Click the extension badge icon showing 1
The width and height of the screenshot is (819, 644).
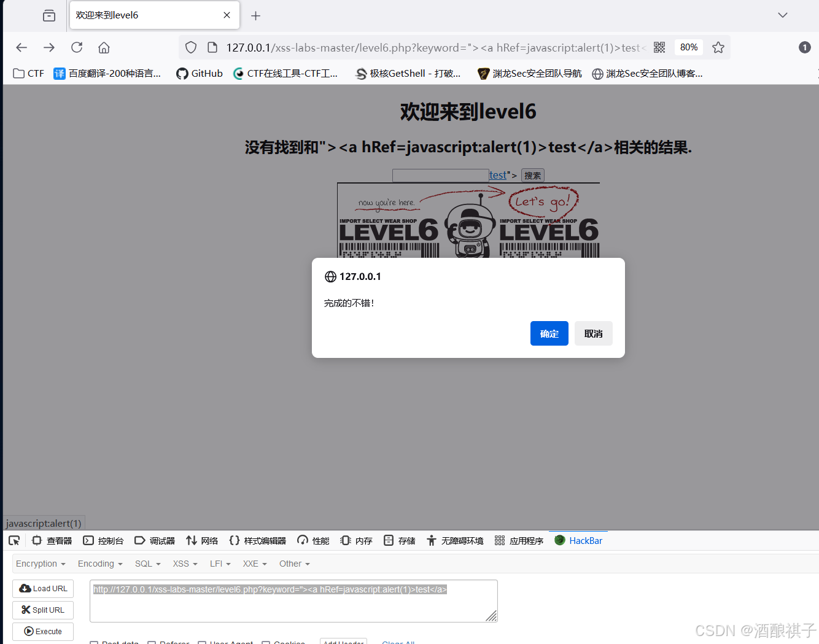click(x=805, y=47)
